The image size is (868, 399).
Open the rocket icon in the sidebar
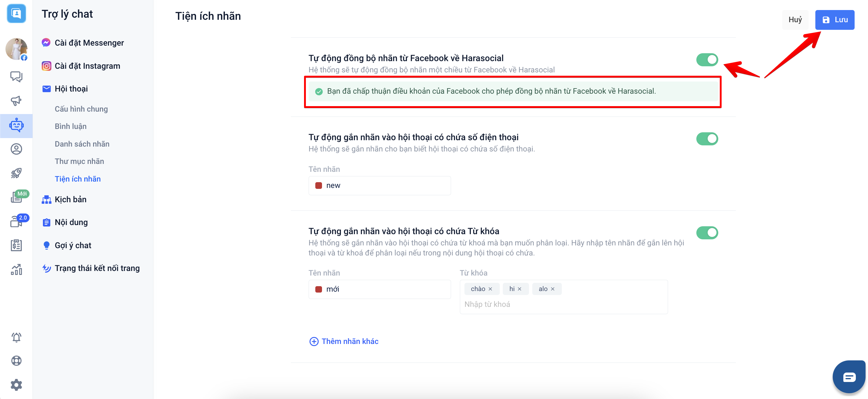pyautogui.click(x=16, y=173)
